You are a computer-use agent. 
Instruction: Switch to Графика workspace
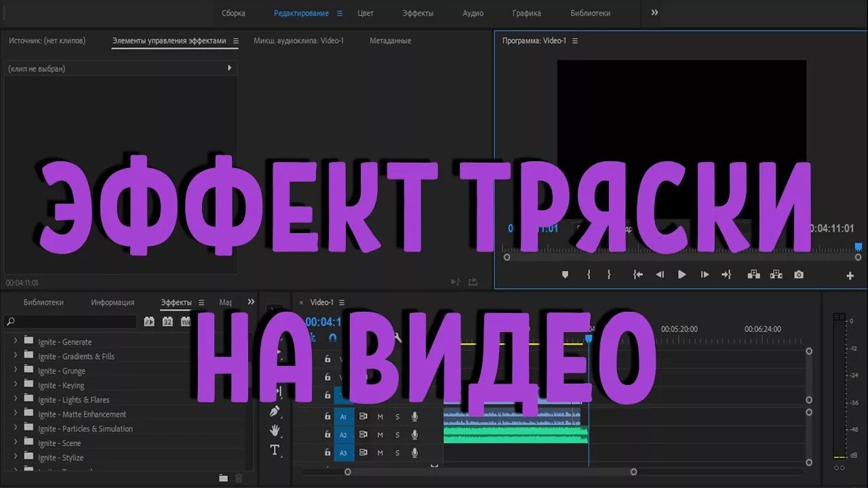(527, 13)
